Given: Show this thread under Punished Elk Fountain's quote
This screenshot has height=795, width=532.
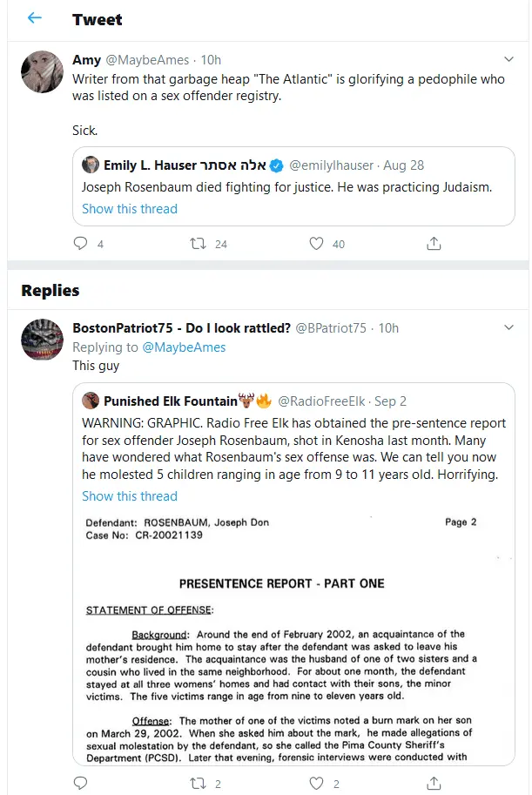Looking at the screenshot, I should pyautogui.click(x=130, y=496).
